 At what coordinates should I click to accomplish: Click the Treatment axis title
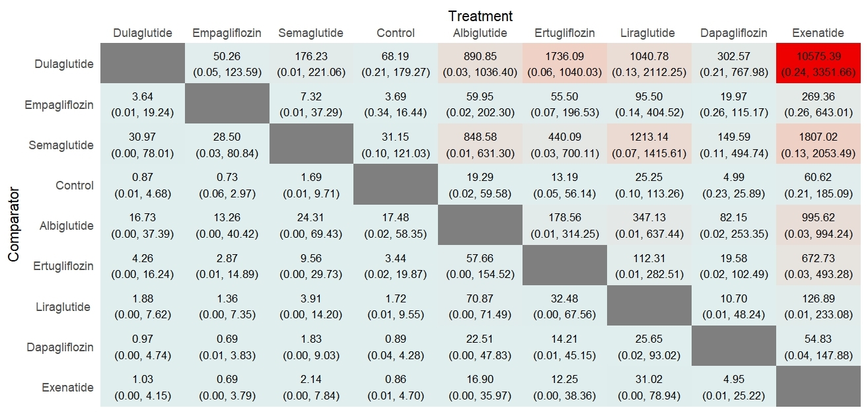tap(480, 16)
